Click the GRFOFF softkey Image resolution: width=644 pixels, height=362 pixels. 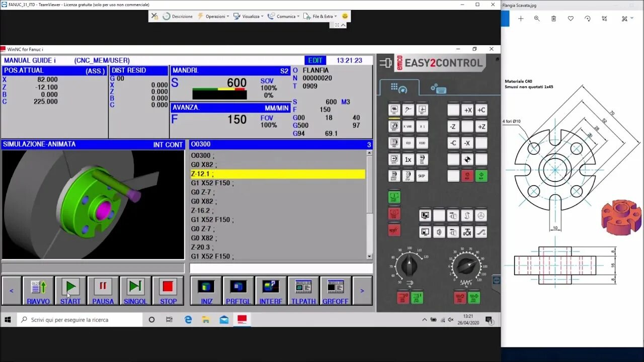click(x=336, y=291)
